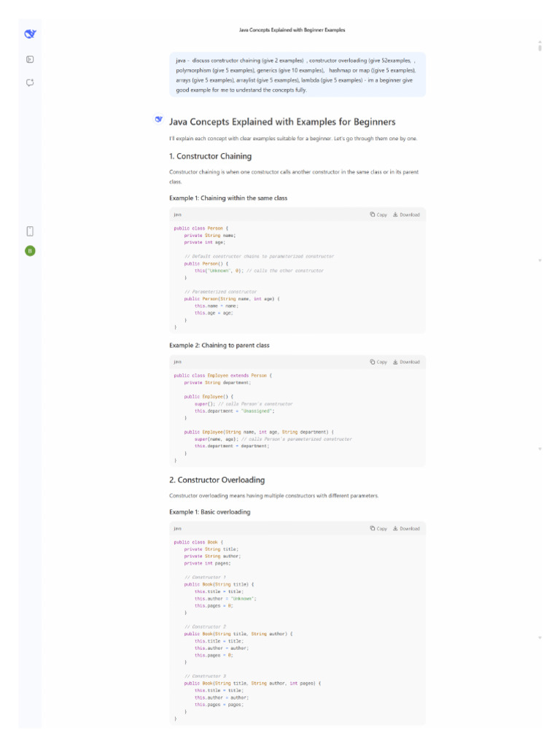Click the "Example 2: Chaining to parent class" heading
The height and width of the screenshot is (747, 560).
[x=219, y=345]
